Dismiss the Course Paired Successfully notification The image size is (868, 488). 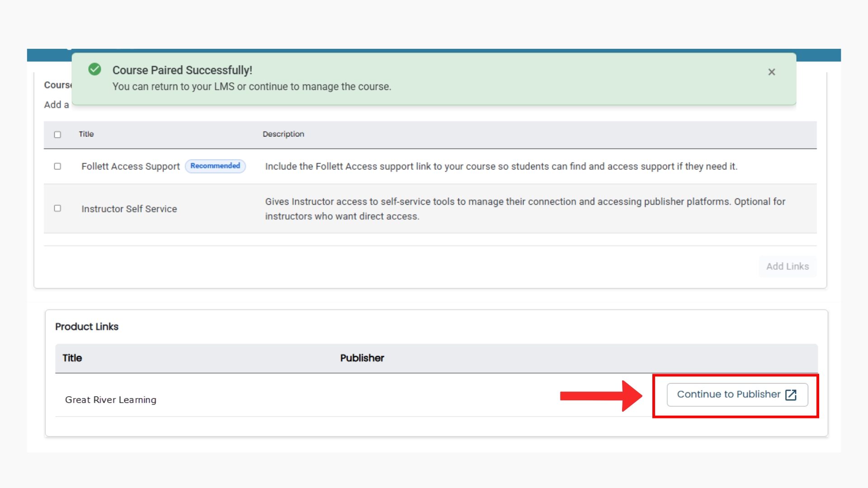(771, 72)
